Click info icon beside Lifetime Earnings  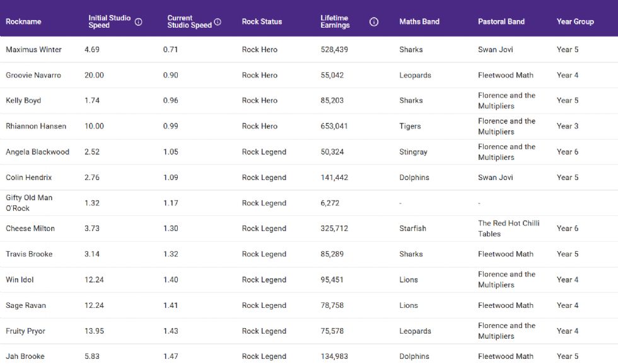[373, 22]
